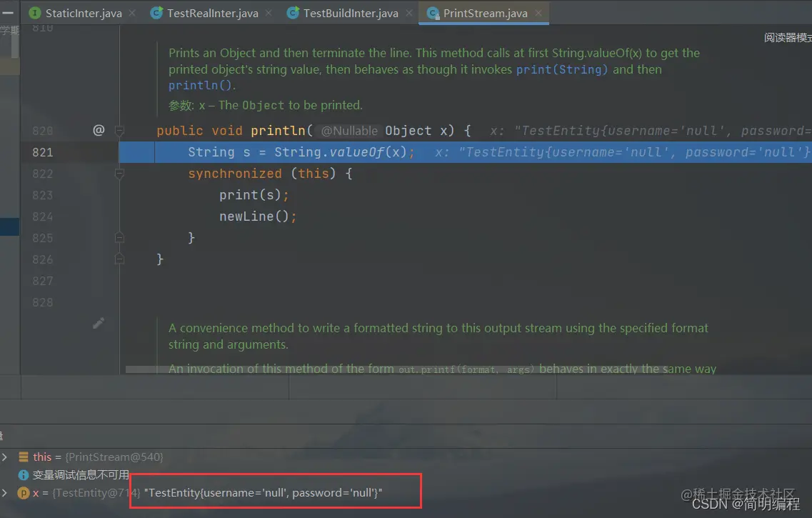The width and height of the screenshot is (812, 518).
Task: Collapse the println method at line 820
Action: click(119, 131)
